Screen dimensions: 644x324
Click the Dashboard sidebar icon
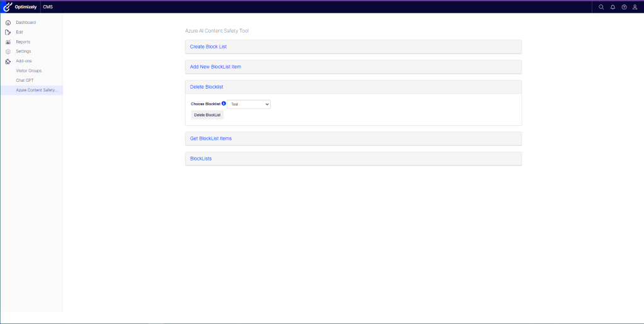8,23
